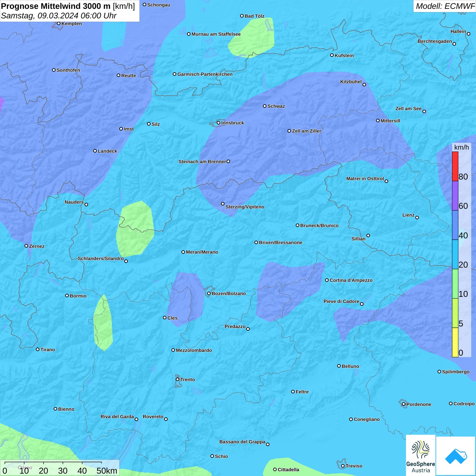Click the Belluno location dot
Screen dimensions: 476x476
click(339, 366)
